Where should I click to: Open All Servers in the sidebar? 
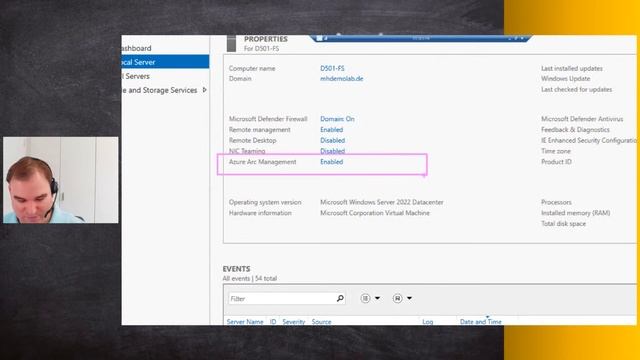136,76
